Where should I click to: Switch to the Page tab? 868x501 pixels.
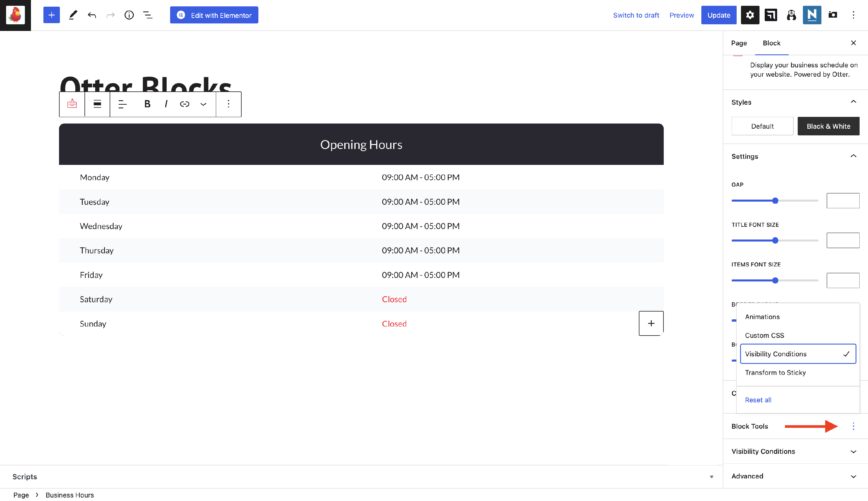click(x=739, y=43)
